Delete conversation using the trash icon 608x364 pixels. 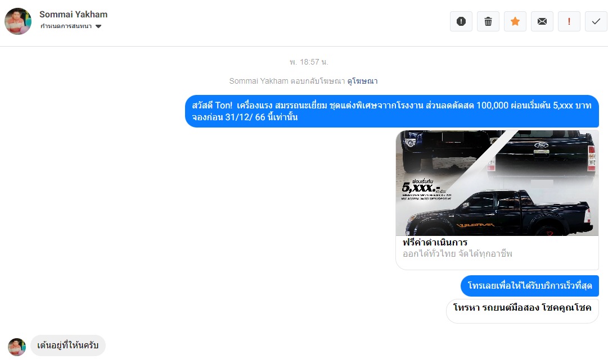[488, 21]
